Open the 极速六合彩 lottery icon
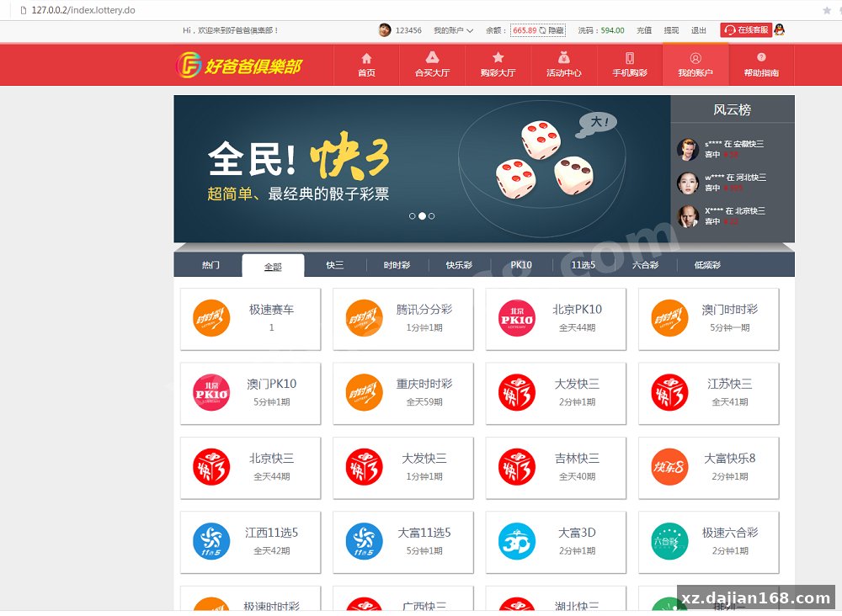This screenshot has height=616, width=842. 669,541
